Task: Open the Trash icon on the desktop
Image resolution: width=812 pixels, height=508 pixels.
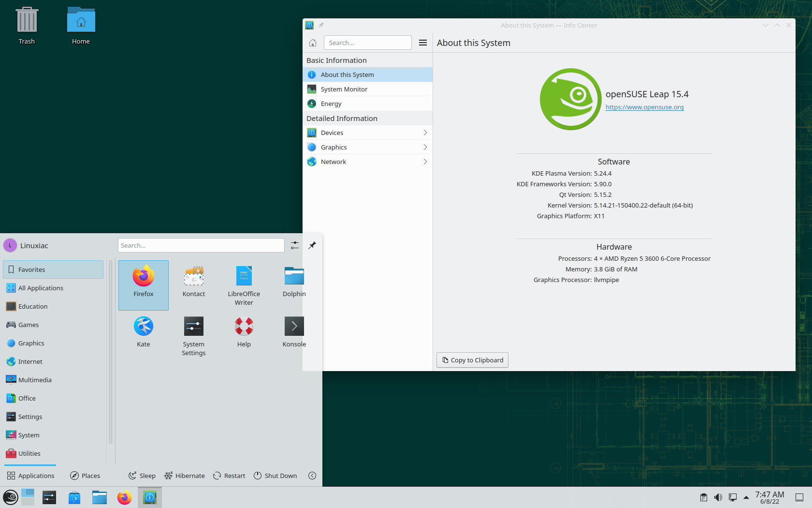Action: (x=27, y=26)
